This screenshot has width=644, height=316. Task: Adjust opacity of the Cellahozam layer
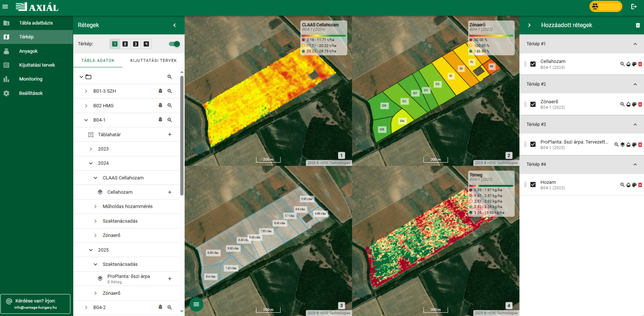(628, 64)
